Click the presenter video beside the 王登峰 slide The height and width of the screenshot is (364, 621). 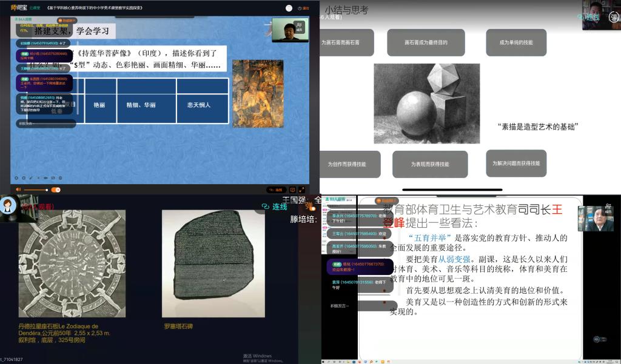(x=596, y=218)
